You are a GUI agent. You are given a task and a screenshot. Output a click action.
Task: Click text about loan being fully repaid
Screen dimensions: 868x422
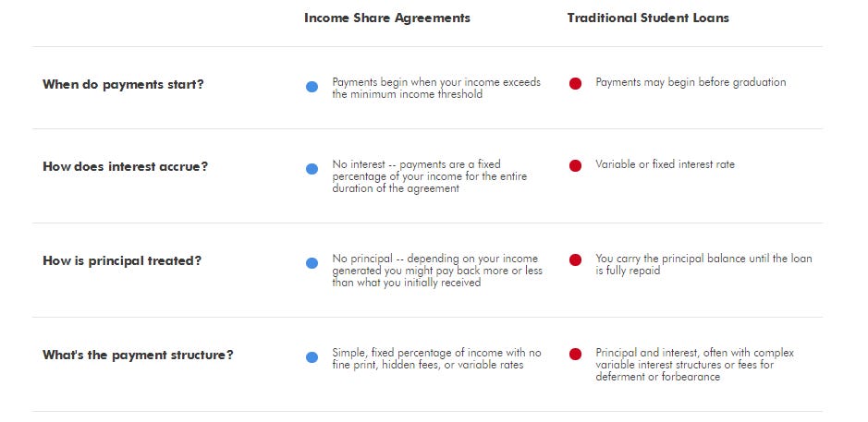click(x=703, y=264)
